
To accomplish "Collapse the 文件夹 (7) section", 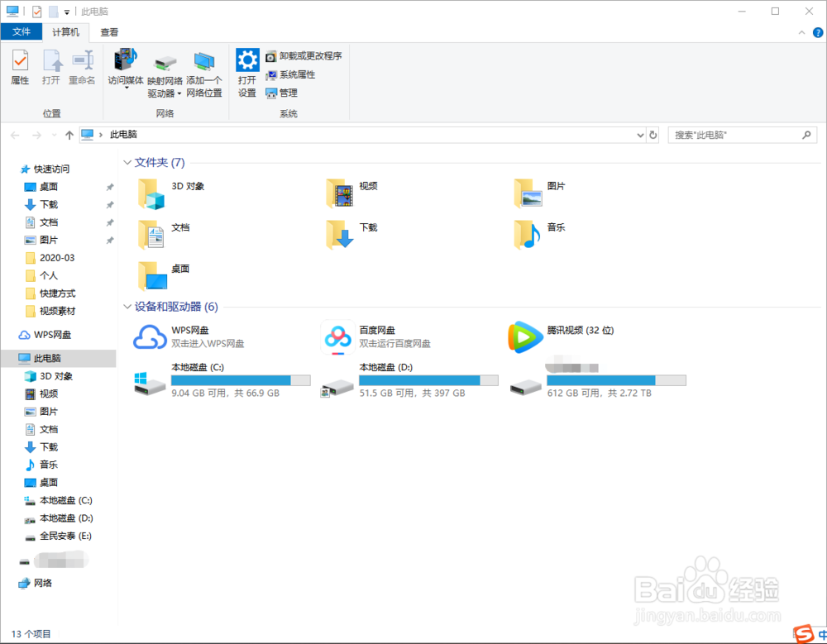I will 129,163.
